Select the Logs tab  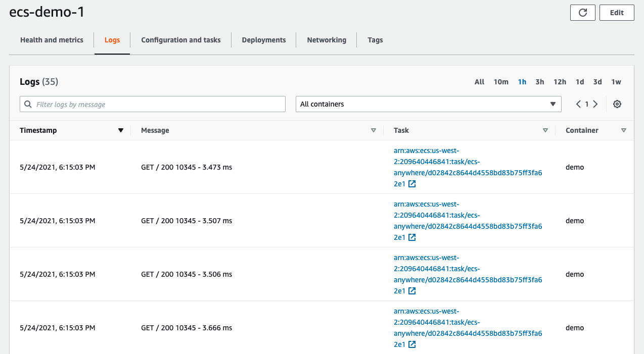(x=112, y=40)
